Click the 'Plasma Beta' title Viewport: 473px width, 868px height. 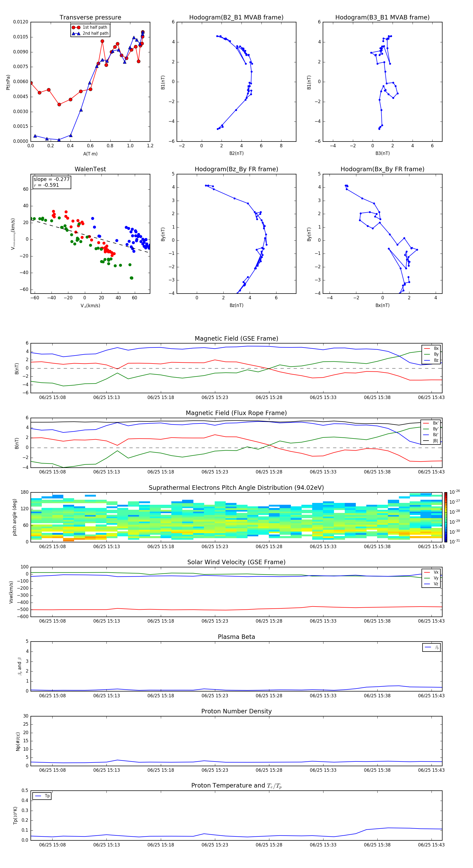pyautogui.click(x=236, y=637)
